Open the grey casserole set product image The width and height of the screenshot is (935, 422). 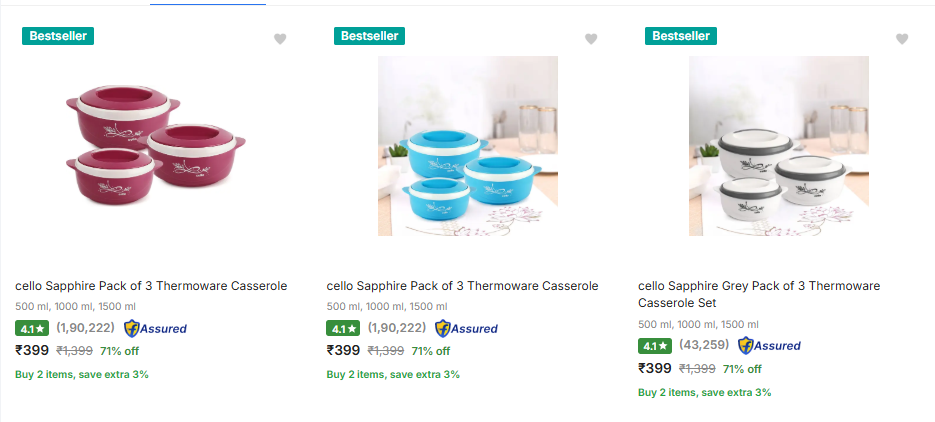[x=778, y=146]
